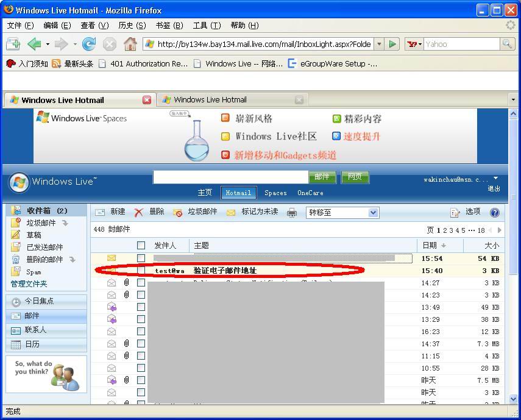The image size is (521, 420).
Task: Check the 15:54 message checkbox
Action: point(141,258)
